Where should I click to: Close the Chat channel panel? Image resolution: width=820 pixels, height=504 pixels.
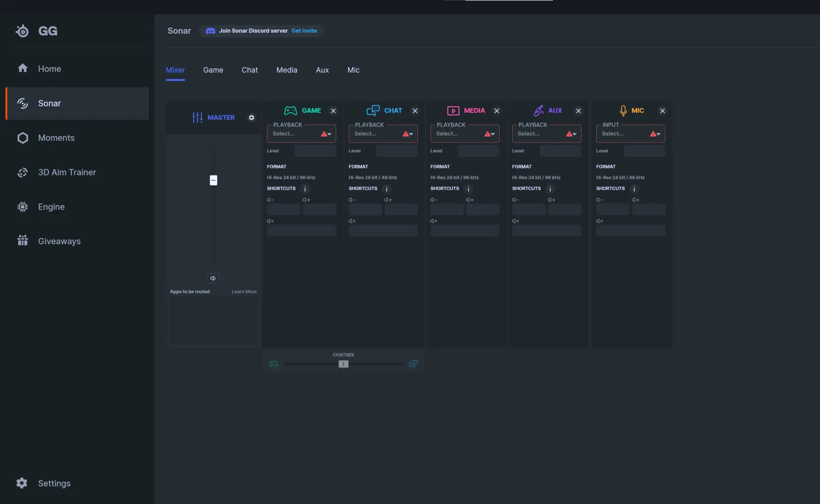(415, 111)
